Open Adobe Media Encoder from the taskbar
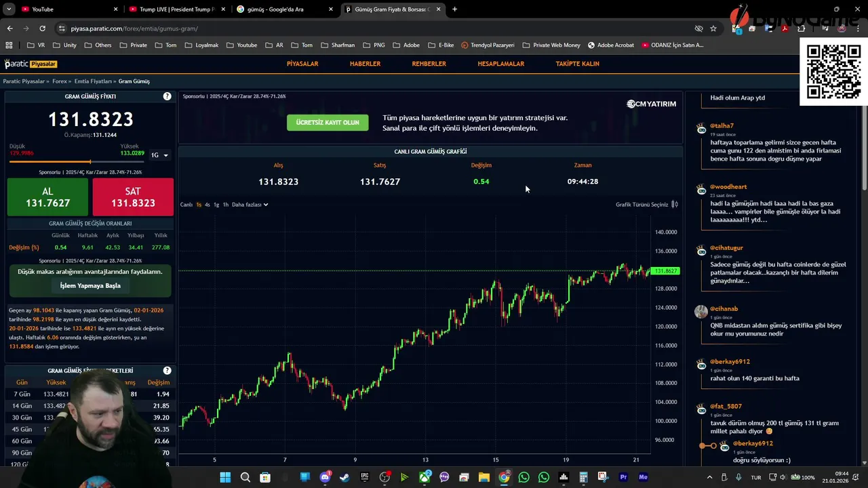Image resolution: width=868 pixels, height=488 pixels. click(x=643, y=477)
